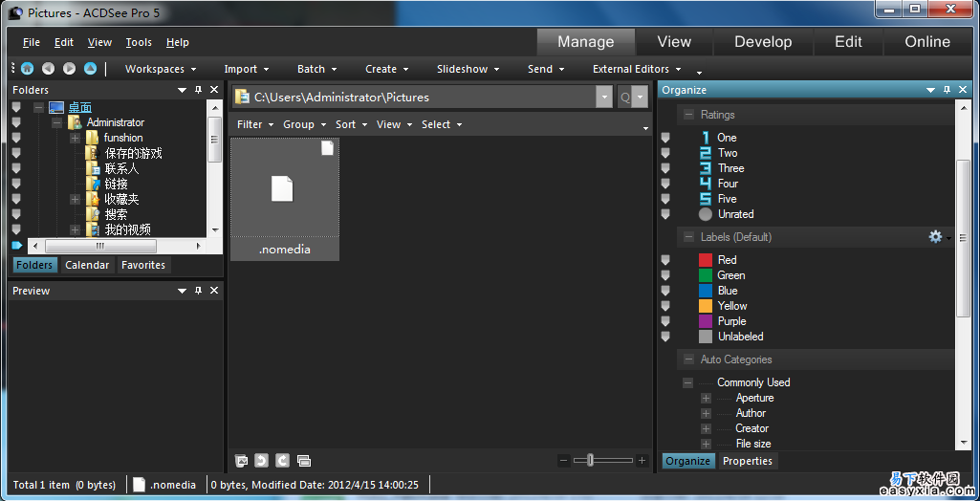Toggle the rating One marker
The width and height of the screenshot is (980, 501).
point(665,138)
